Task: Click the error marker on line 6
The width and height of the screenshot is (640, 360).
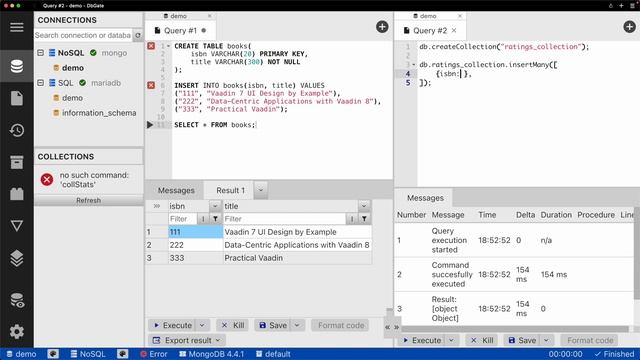Action: [151, 85]
